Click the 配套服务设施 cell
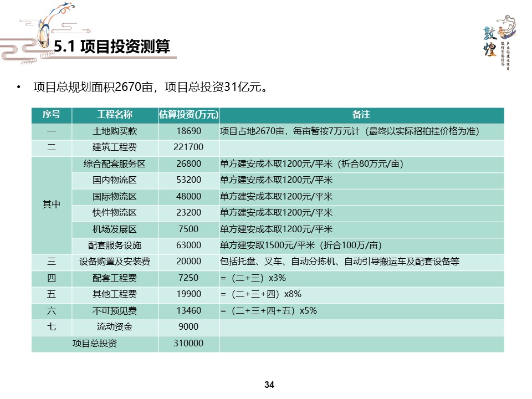 pos(115,245)
